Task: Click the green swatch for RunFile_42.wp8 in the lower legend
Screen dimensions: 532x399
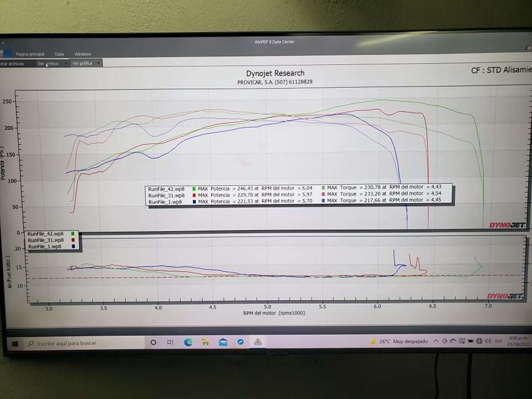Action: [x=73, y=234]
